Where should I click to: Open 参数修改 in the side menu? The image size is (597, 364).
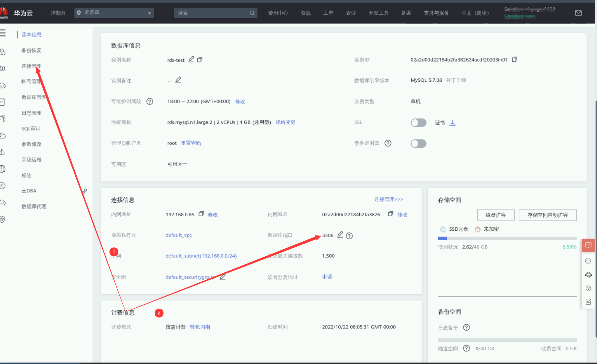point(31,144)
